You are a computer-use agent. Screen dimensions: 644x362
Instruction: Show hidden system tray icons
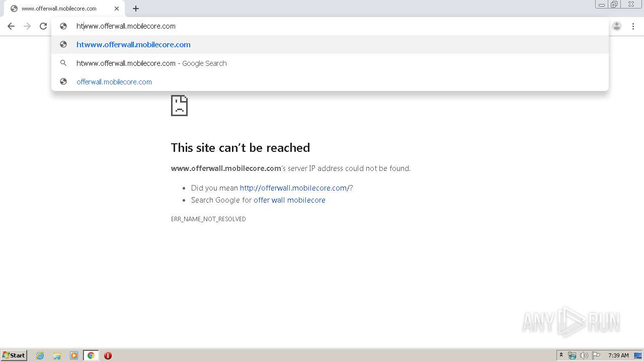tap(561, 355)
